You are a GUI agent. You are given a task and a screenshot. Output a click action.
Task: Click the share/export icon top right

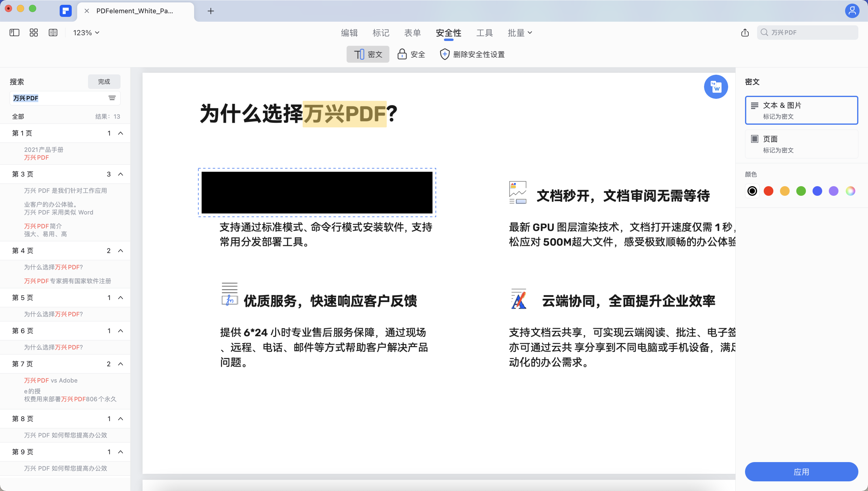pos(745,32)
